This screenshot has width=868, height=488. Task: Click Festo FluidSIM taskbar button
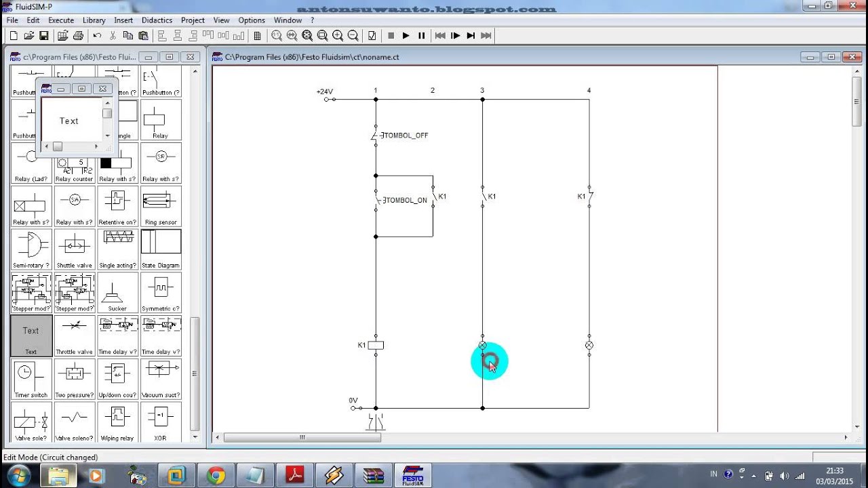click(x=413, y=475)
